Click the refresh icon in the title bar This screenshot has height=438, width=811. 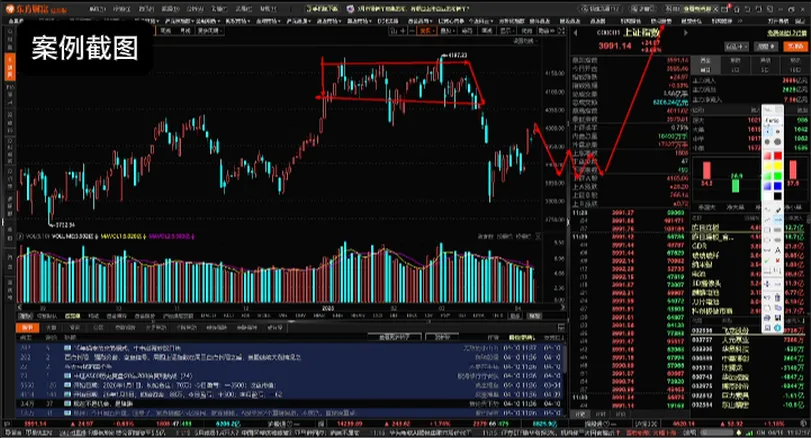759,9
